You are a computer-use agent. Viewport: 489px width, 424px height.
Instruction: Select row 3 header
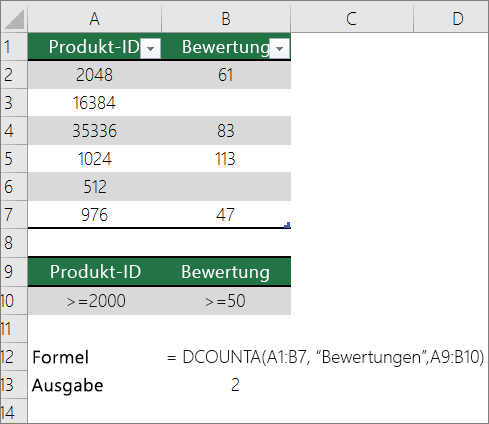coord(14,103)
